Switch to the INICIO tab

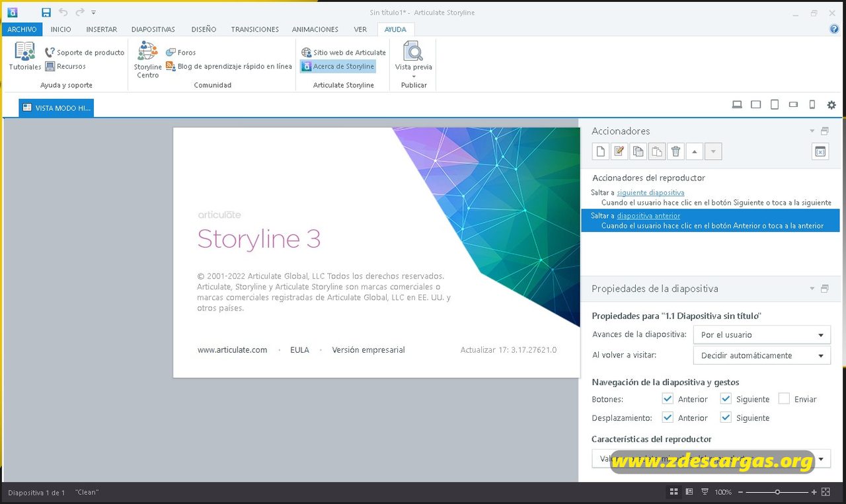click(61, 29)
